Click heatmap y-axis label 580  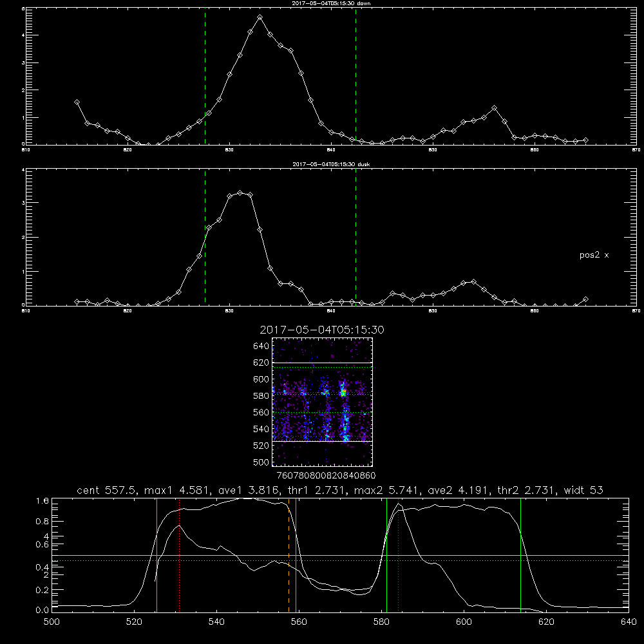coord(261,396)
